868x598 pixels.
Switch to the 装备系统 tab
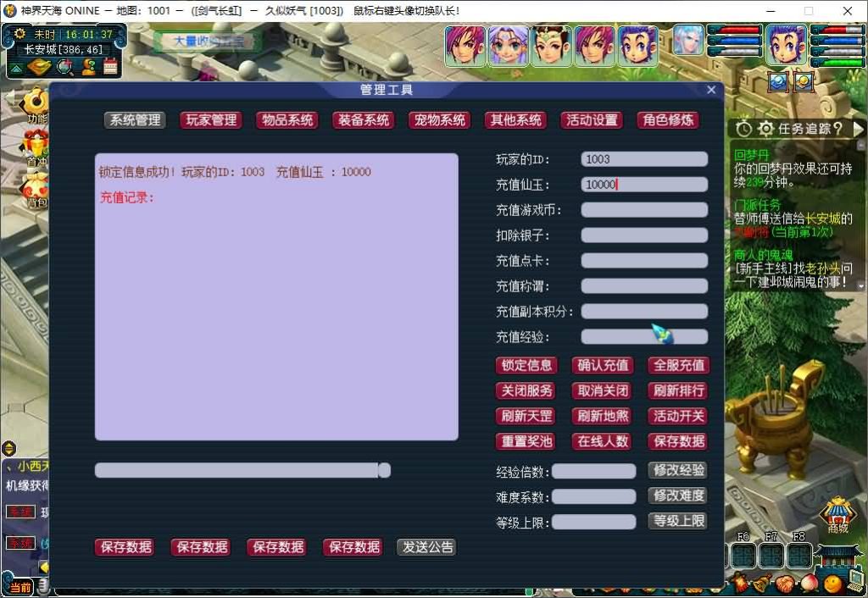click(363, 120)
